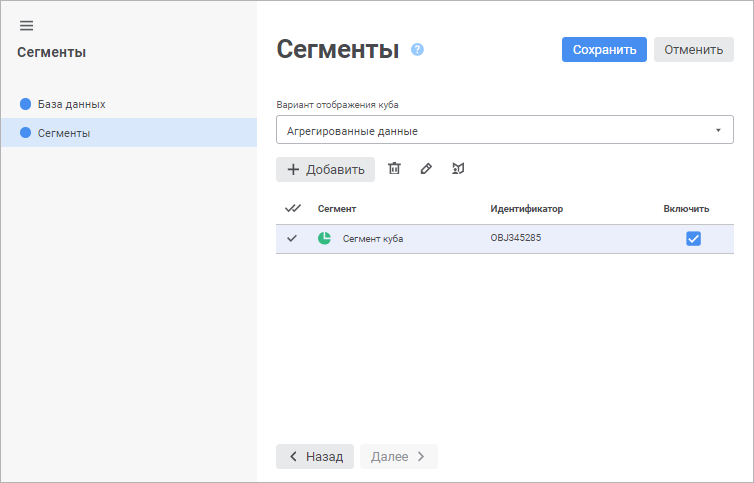Click the blue dot beside База данных
This screenshot has height=483, width=754.
[26, 104]
